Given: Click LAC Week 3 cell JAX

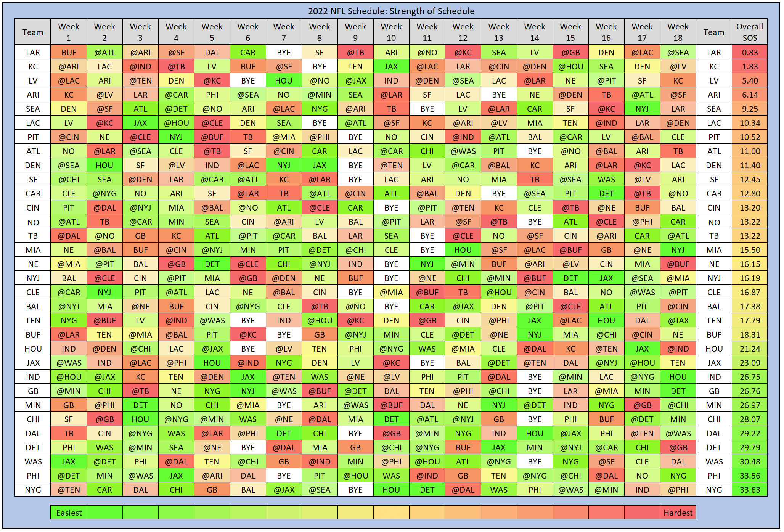Looking at the screenshot, I should click(x=140, y=123).
